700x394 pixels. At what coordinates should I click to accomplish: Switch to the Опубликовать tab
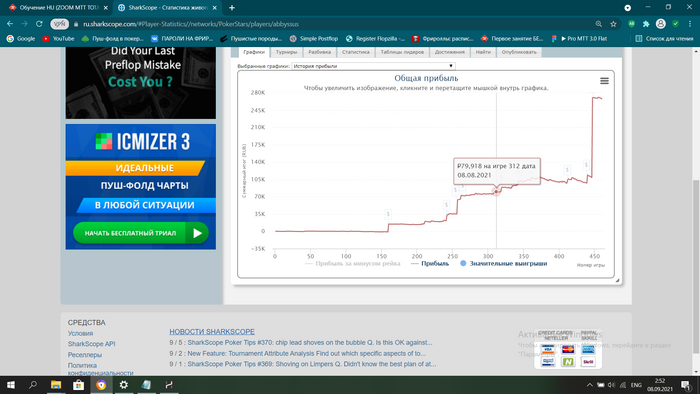519,52
